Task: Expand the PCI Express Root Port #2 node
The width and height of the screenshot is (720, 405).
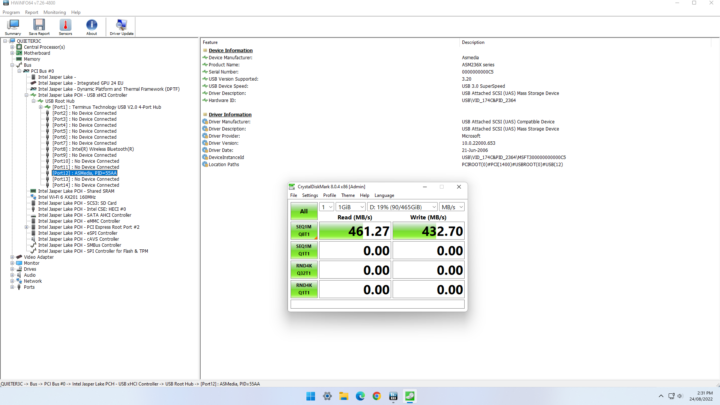Action: pyautogui.click(x=27, y=227)
